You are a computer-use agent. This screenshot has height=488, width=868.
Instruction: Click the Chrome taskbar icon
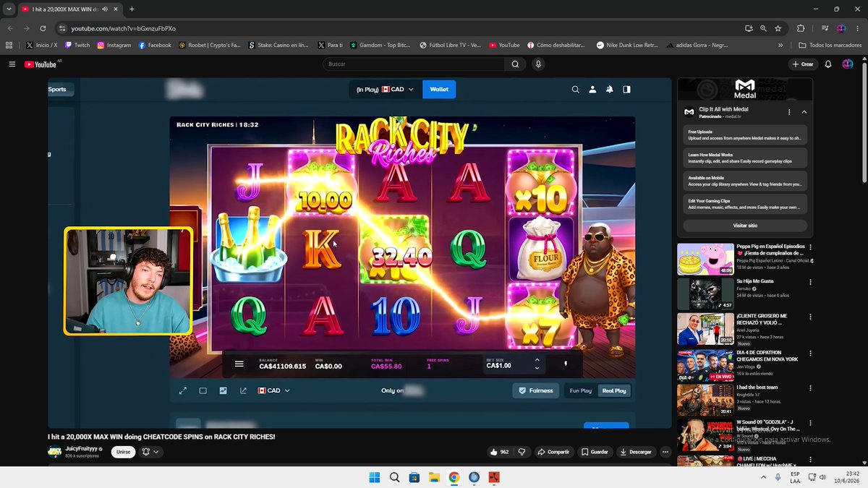[454, 477]
